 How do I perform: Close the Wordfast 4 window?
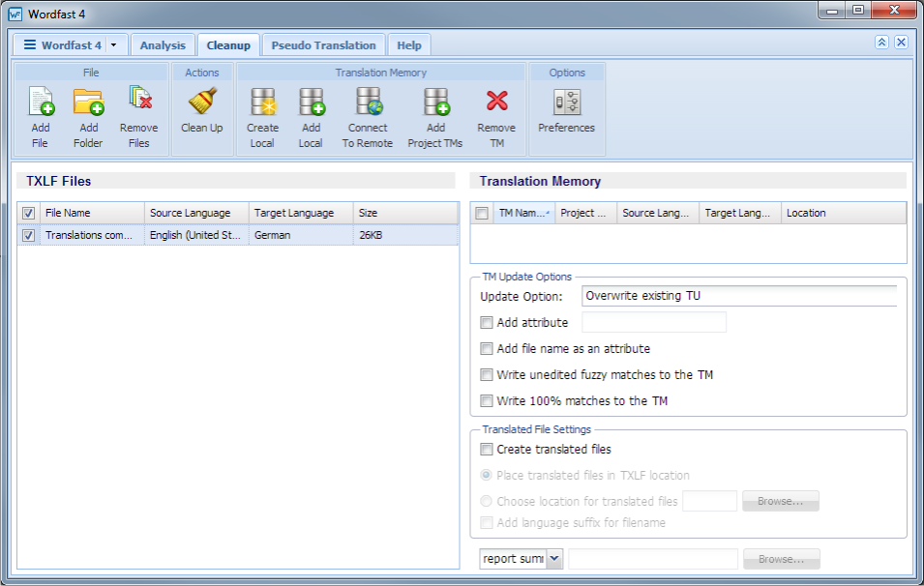(x=894, y=11)
